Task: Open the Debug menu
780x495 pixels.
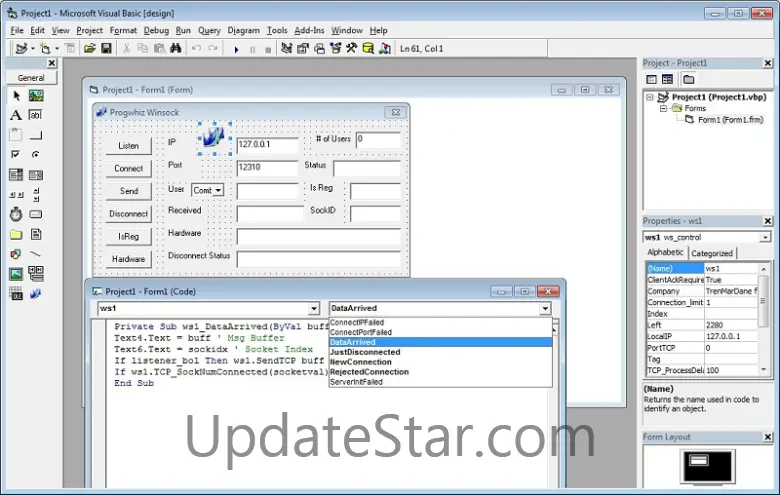Action: point(156,30)
